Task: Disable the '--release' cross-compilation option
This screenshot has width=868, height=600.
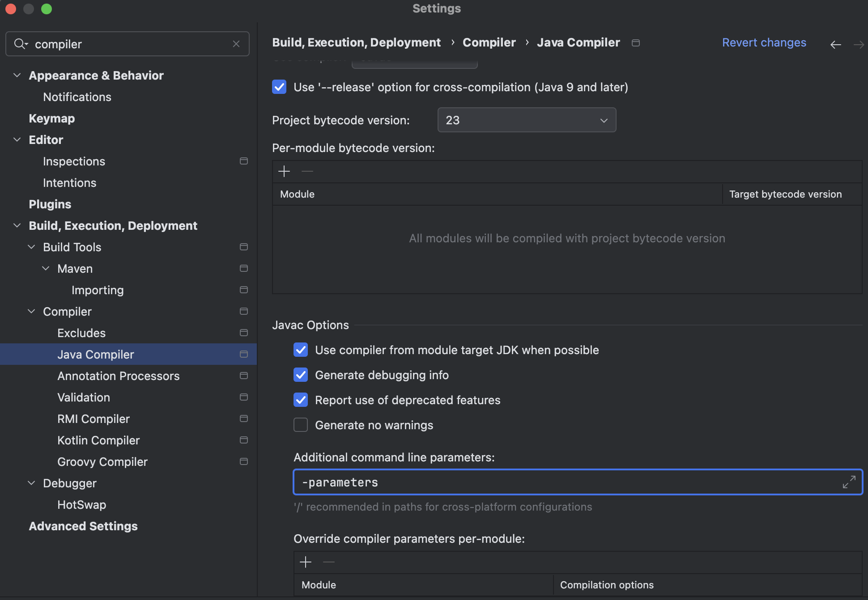Action: tap(279, 87)
